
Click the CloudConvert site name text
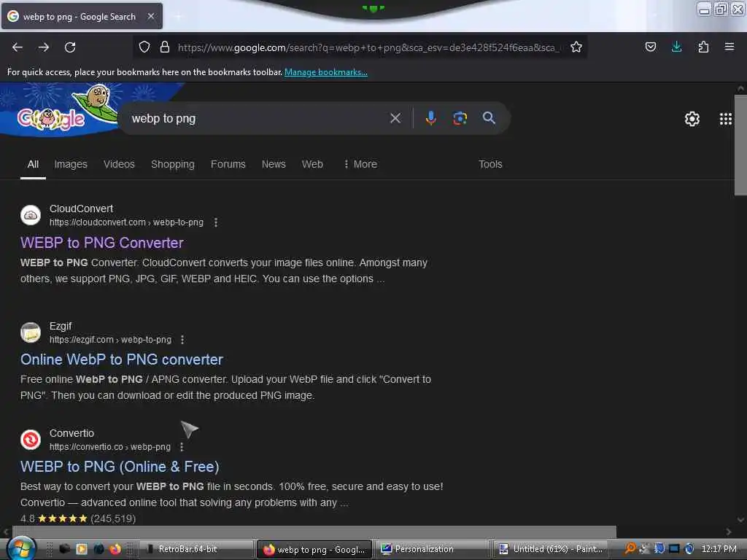[81, 209]
